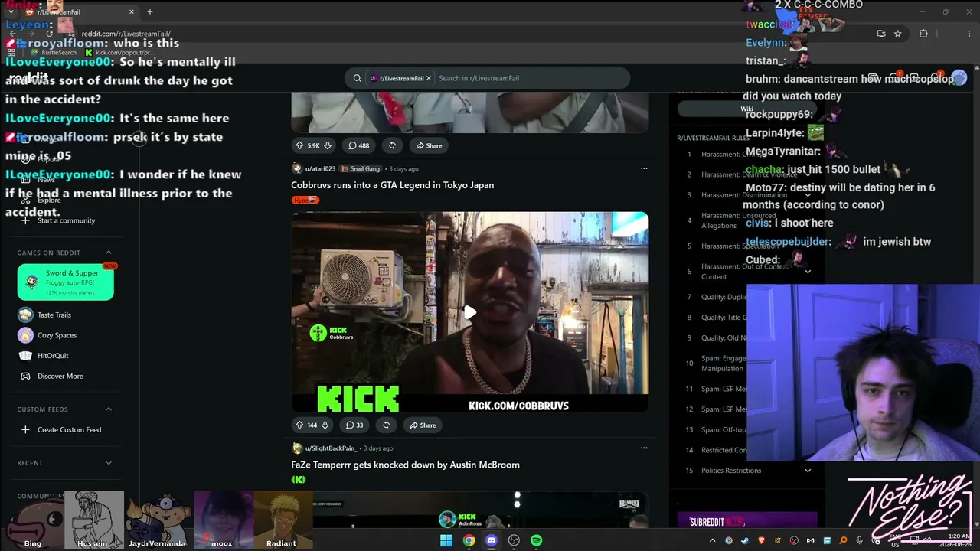The height and width of the screenshot is (551, 980).
Task: Open Chrome from the taskbar
Action: (x=469, y=540)
